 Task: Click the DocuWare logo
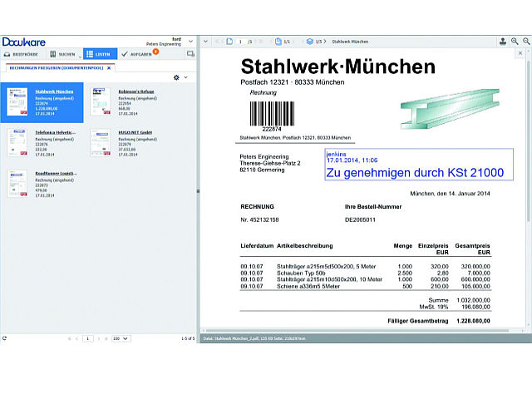pyautogui.click(x=24, y=42)
